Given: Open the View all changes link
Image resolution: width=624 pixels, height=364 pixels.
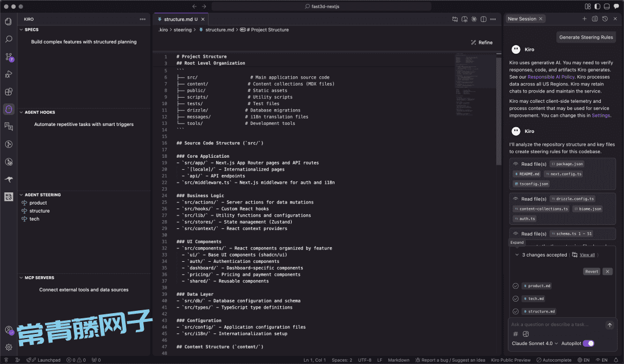Looking at the screenshot, I should click(x=587, y=255).
